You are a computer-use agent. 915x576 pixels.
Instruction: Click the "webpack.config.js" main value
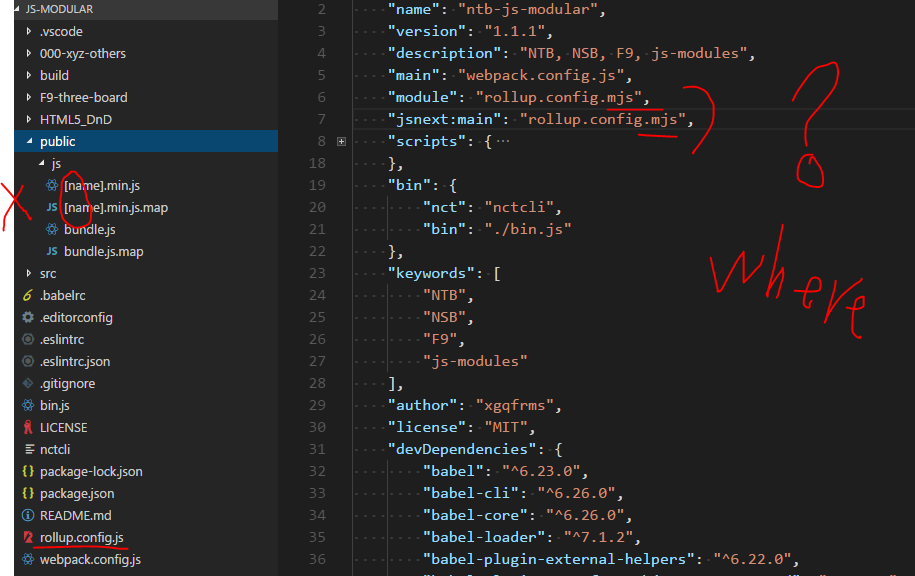[541, 75]
